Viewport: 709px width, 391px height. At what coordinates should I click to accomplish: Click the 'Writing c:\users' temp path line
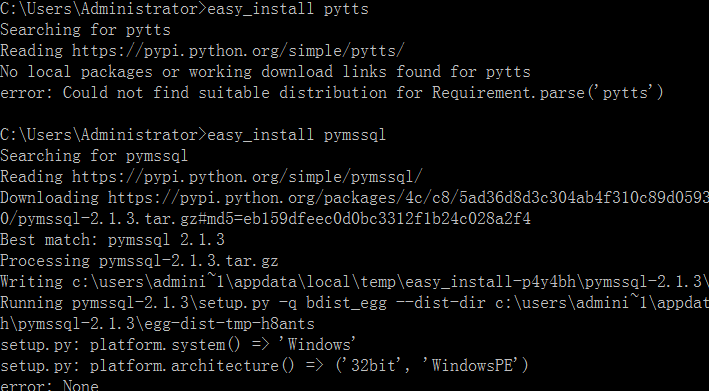pos(354,282)
